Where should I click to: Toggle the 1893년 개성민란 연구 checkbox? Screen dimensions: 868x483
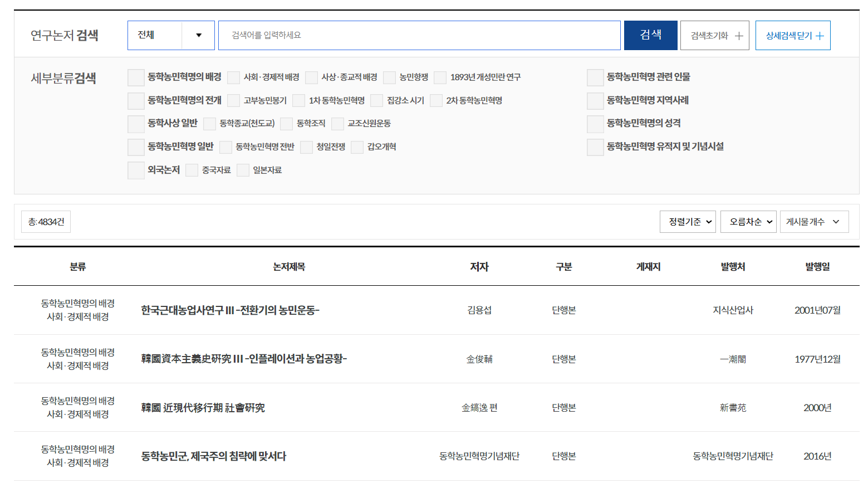[x=440, y=77]
